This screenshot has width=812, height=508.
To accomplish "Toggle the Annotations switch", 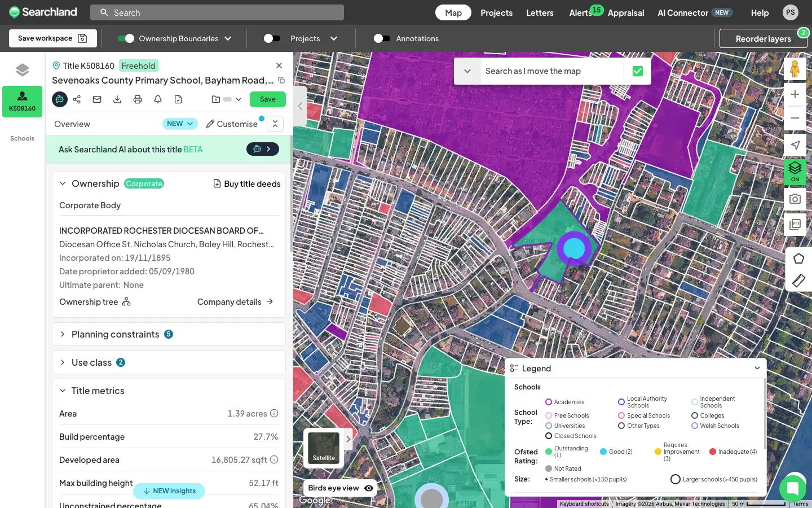I will 382,38.
